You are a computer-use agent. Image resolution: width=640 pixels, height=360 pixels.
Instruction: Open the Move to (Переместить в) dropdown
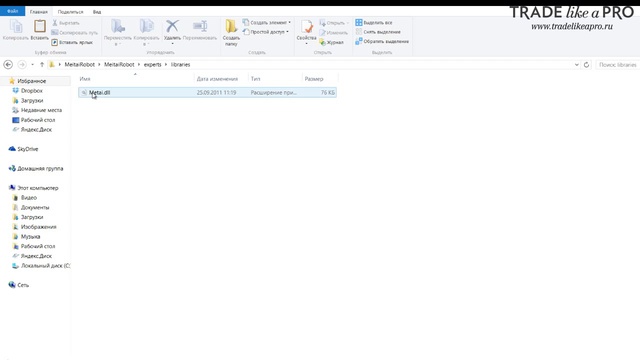tap(118, 32)
